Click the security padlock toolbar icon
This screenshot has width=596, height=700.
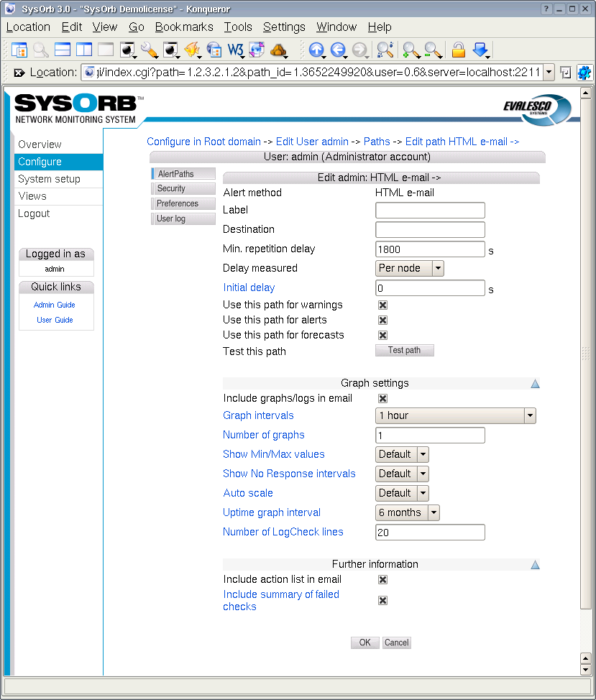(x=459, y=50)
